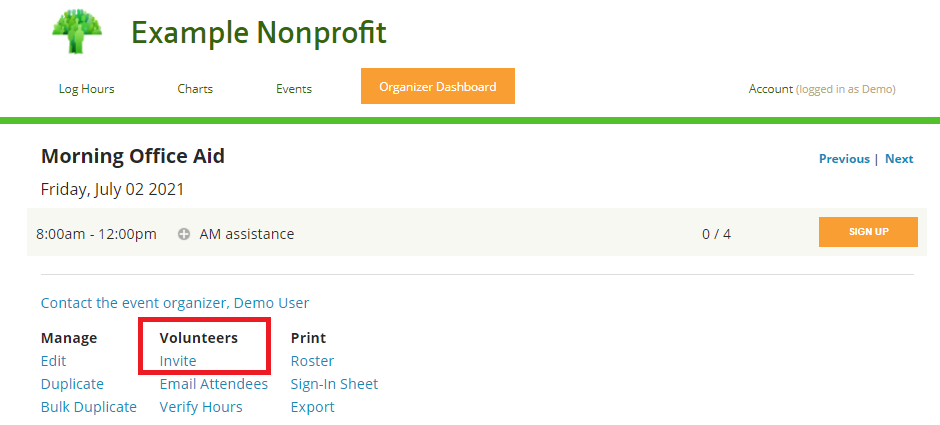Click the green tree logo icon
The height and width of the screenshot is (425, 940).
point(78,30)
